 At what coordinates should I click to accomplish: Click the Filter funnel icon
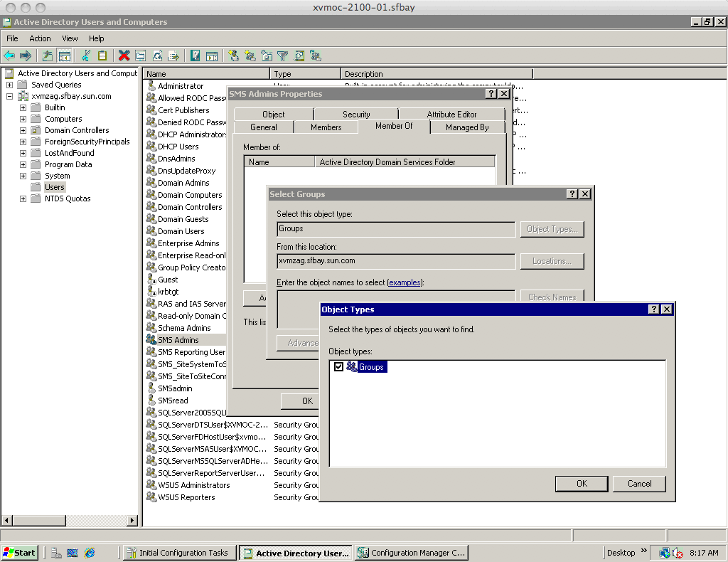(x=282, y=55)
